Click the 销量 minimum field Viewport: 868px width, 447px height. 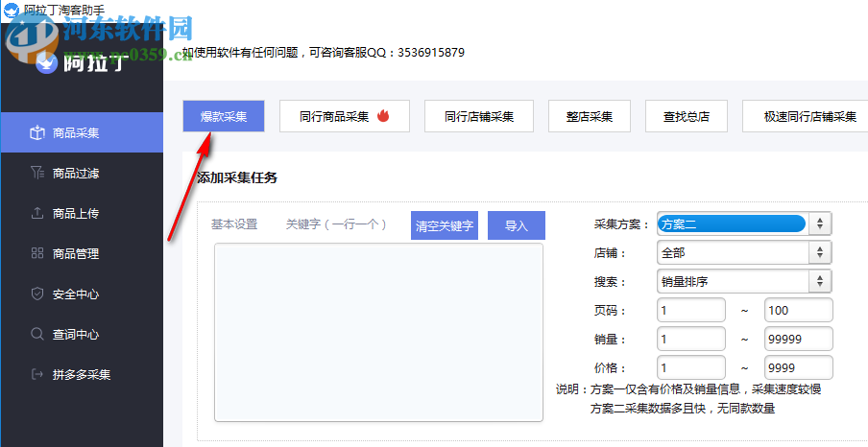[691, 340]
